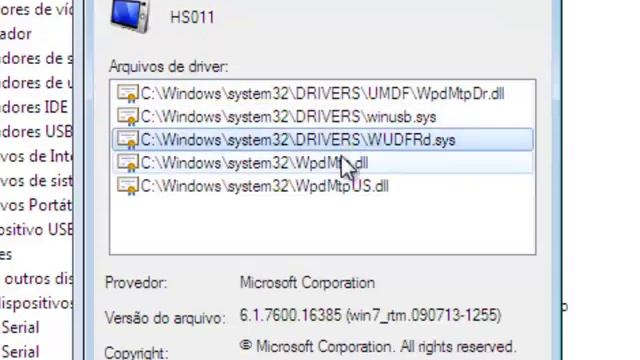
Task: Select the 'dores USB' Device Manager entry
Action: tap(36, 132)
